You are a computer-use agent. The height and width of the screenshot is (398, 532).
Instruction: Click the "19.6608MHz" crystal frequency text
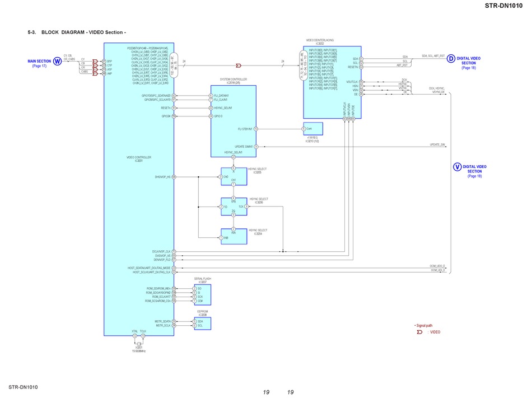pos(139,351)
